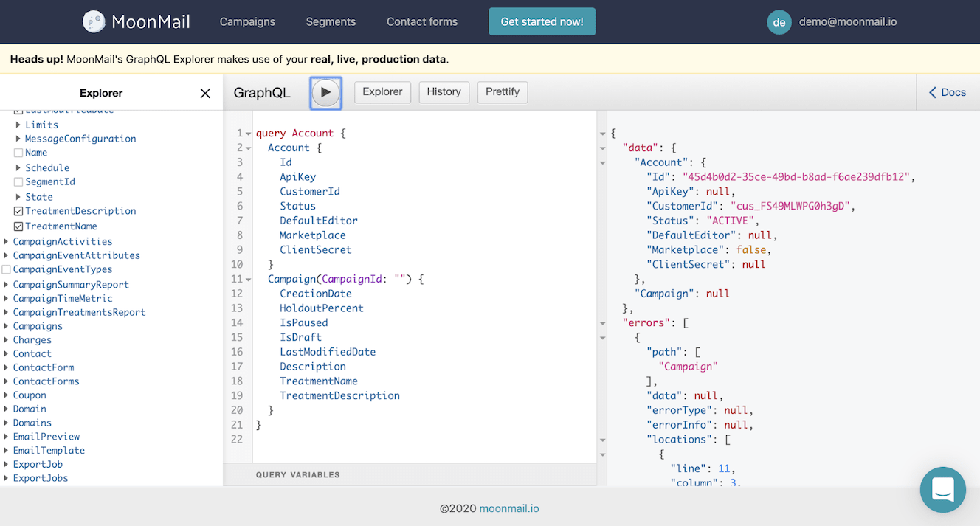
Task: Fold the Account block at line 2
Action: [x=249, y=148]
